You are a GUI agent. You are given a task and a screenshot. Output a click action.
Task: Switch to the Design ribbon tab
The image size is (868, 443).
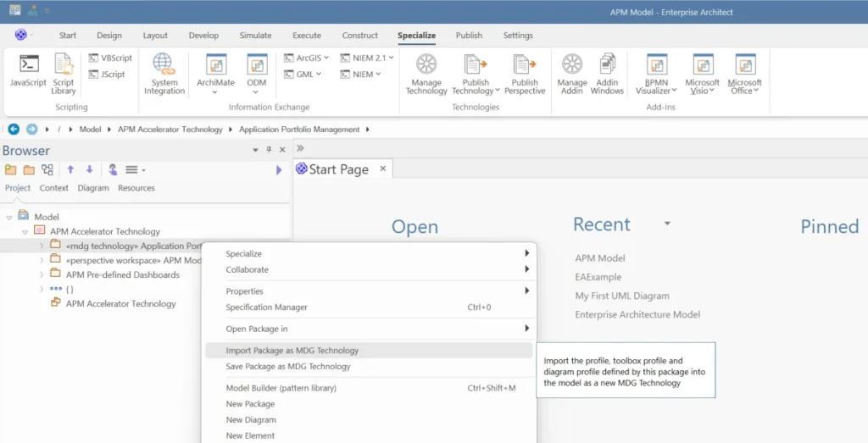[109, 36]
